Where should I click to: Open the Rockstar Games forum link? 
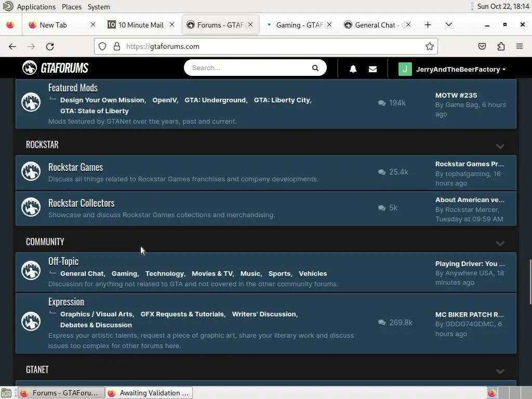76,167
